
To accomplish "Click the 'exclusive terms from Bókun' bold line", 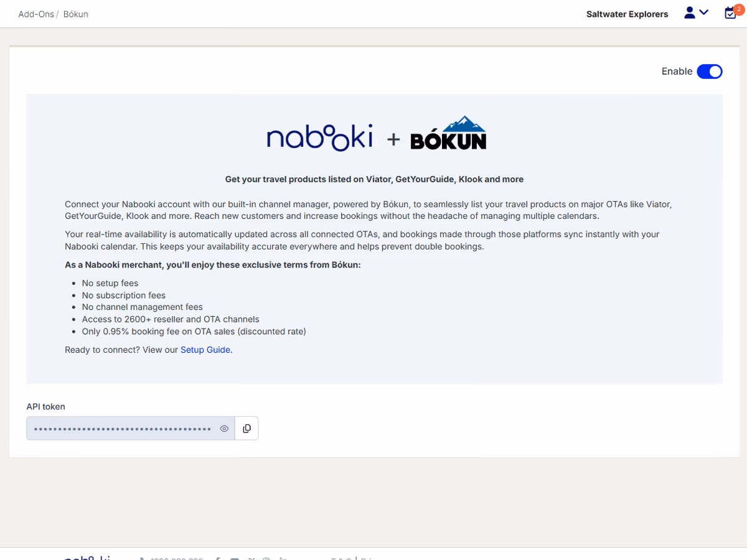I will pyautogui.click(x=213, y=265).
